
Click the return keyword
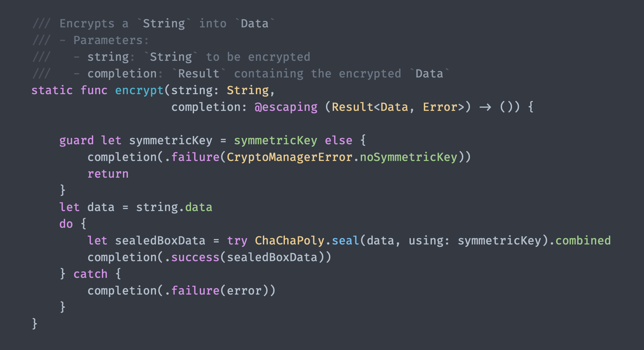coord(108,174)
